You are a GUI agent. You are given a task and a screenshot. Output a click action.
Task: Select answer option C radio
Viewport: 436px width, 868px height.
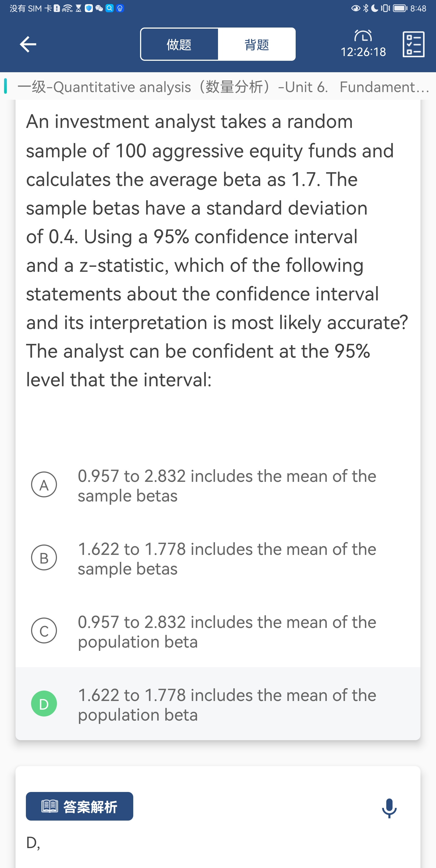[44, 630]
